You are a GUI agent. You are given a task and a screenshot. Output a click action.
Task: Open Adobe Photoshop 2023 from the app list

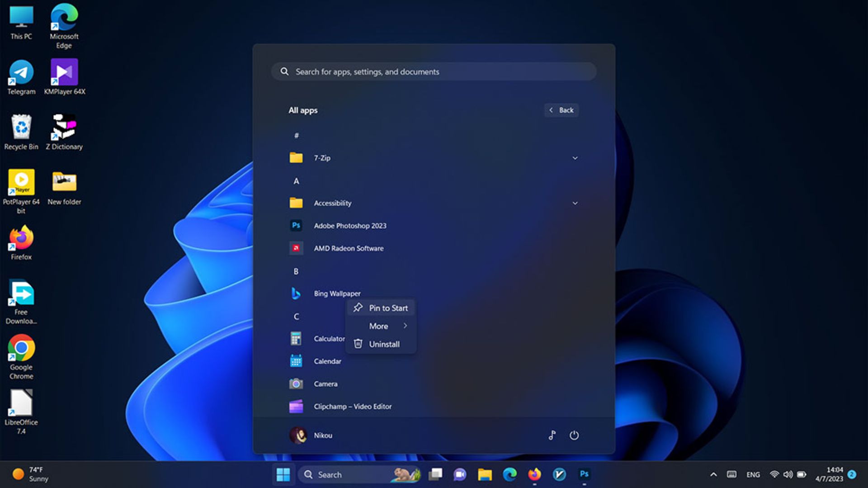(350, 226)
